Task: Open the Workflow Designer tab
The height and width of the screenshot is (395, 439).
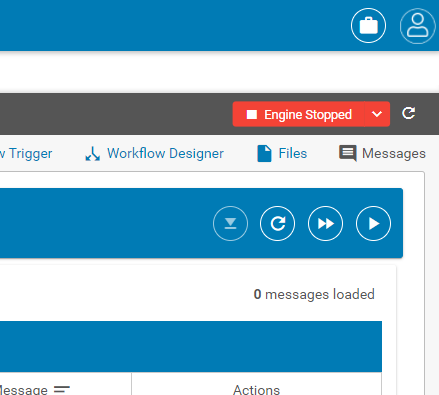Action: 154,153
